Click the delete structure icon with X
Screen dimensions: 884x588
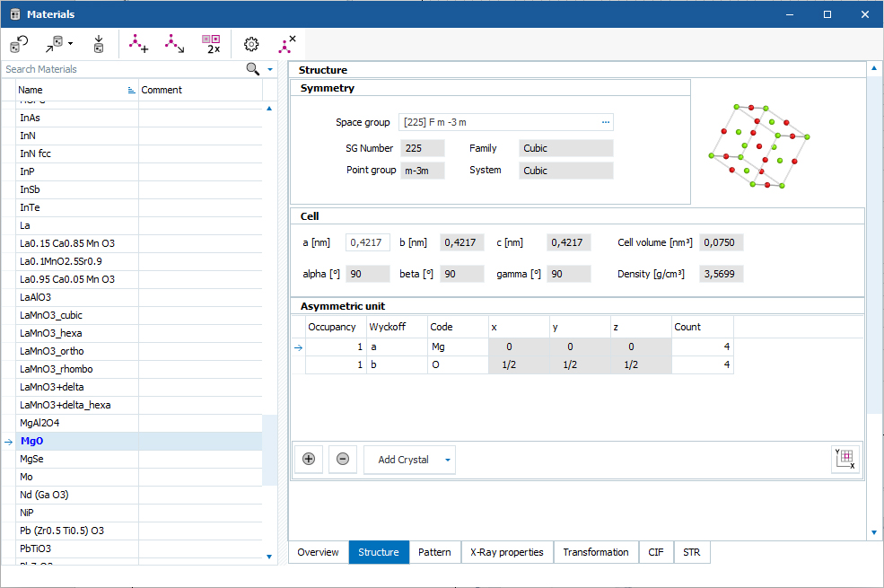tap(286, 44)
